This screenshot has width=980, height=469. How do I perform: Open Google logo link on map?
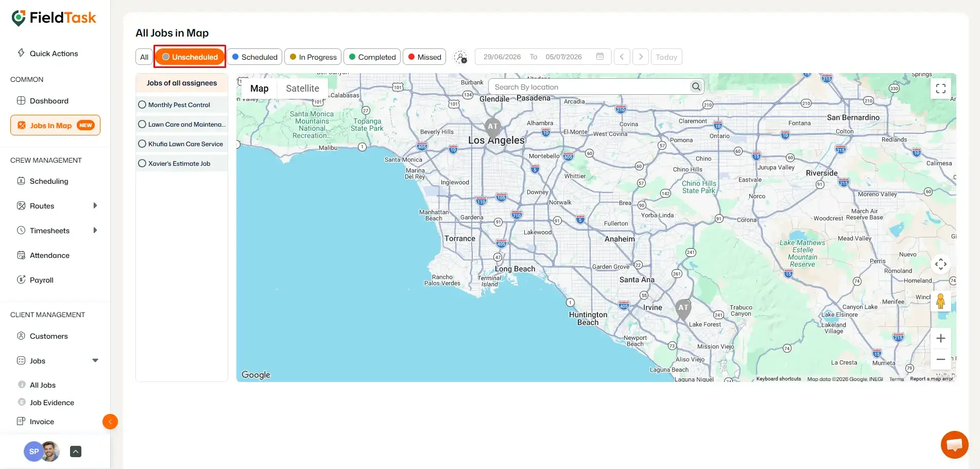click(256, 375)
